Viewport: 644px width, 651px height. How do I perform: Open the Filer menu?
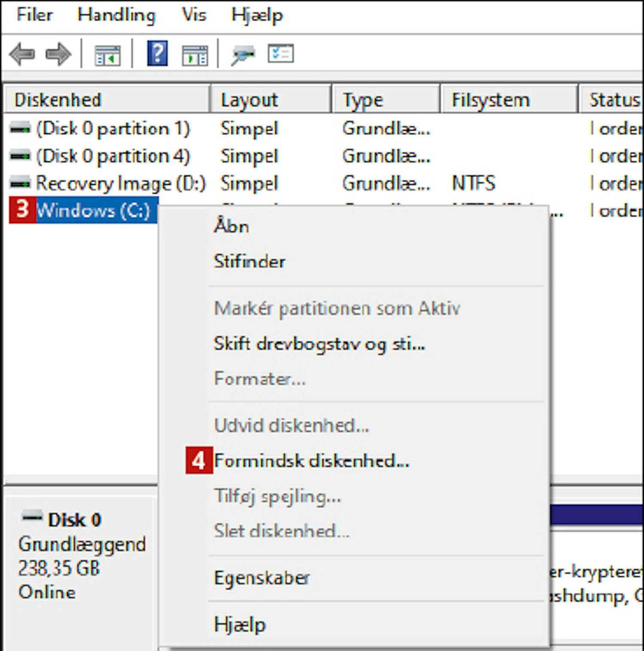pyautogui.click(x=34, y=15)
